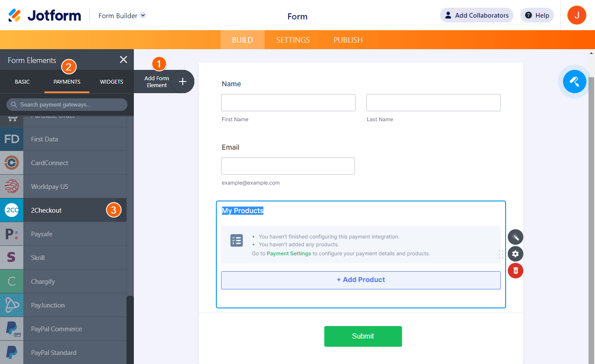This screenshot has width=595, height=364.
Task: Open the Payment Settings link
Action: click(x=289, y=254)
